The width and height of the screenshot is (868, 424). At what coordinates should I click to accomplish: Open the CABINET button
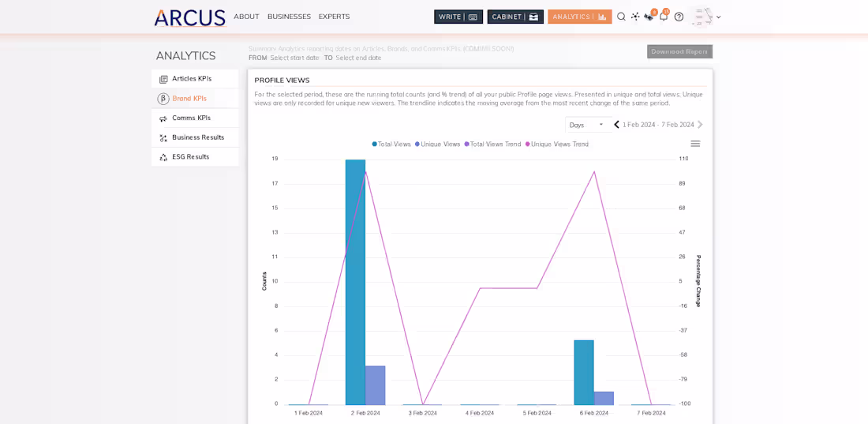tap(515, 17)
